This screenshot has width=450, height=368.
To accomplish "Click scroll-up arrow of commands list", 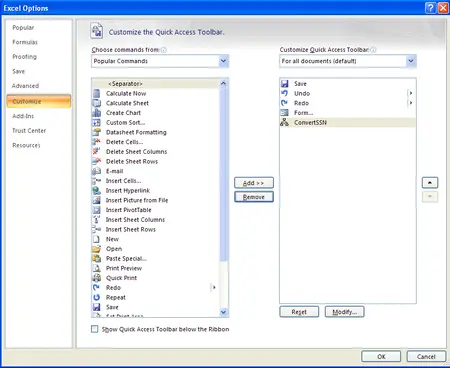I will pos(223,83).
